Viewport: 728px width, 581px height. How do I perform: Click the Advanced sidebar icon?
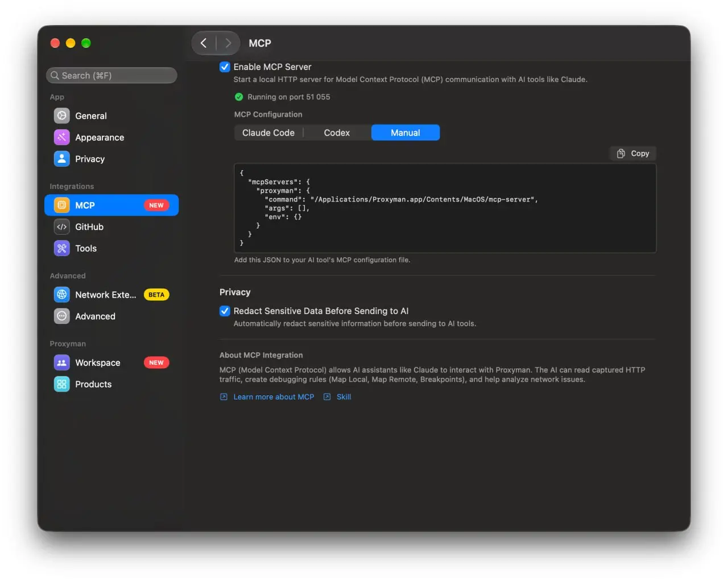pyautogui.click(x=62, y=316)
